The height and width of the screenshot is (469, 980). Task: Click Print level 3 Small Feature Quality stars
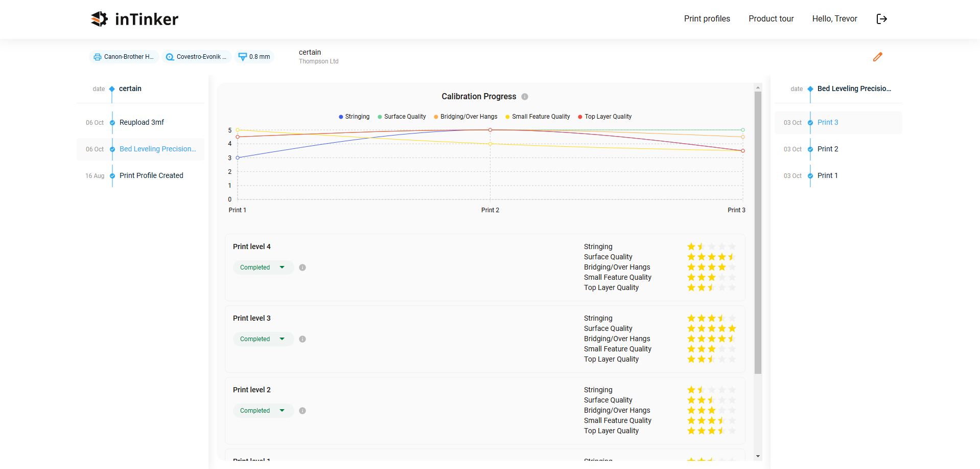pyautogui.click(x=711, y=349)
